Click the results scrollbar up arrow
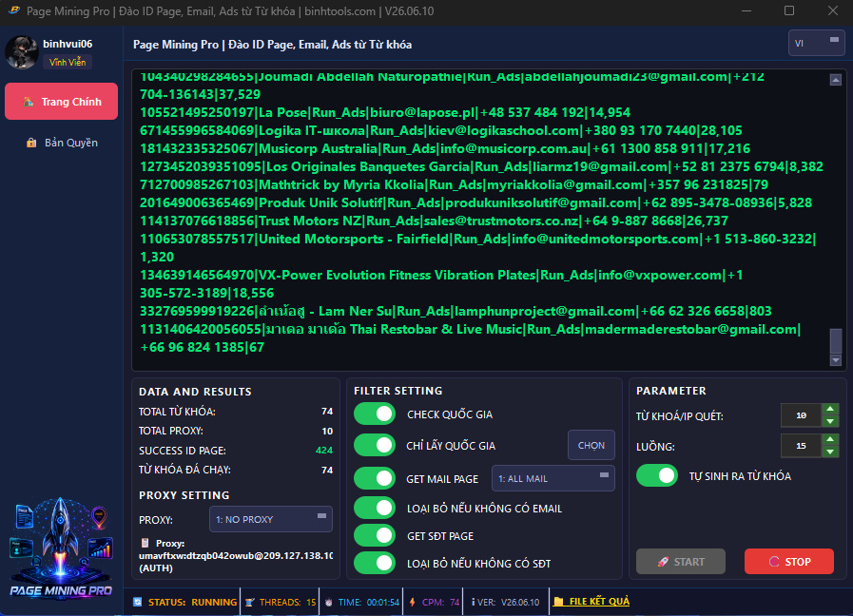The image size is (853, 616). coord(836,80)
